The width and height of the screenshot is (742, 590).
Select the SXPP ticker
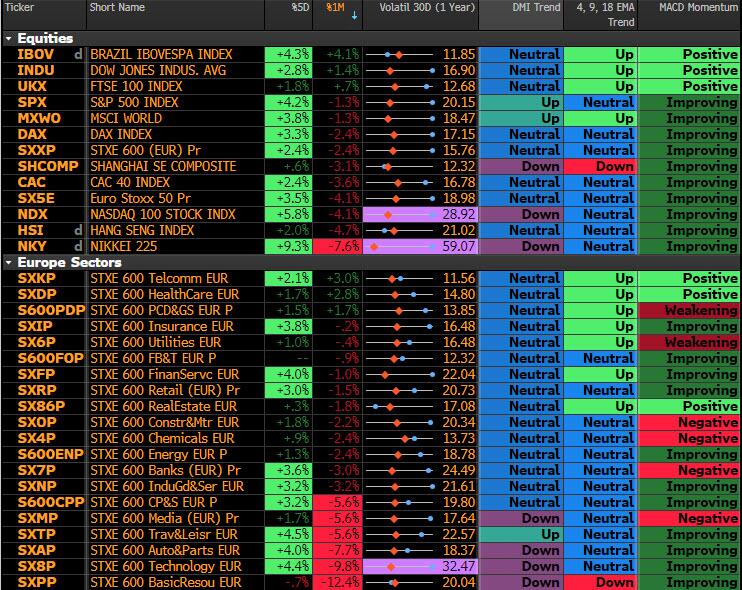tap(36, 582)
